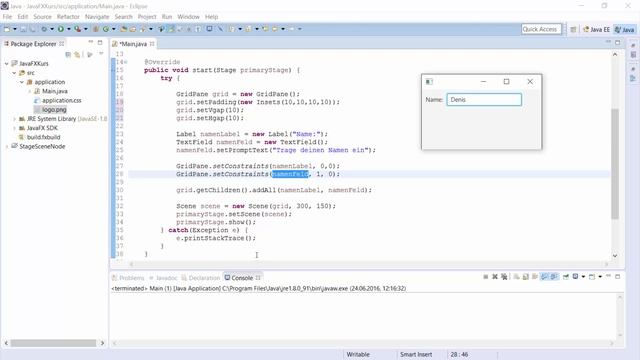
Task: Click the Remove Launch X icon in Console
Action: 495,277
